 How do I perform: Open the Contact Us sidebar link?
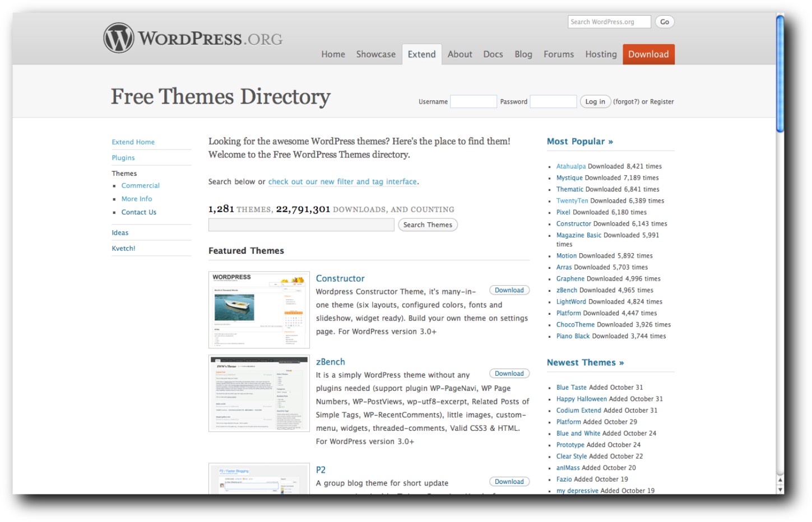pyautogui.click(x=139, y=212)
